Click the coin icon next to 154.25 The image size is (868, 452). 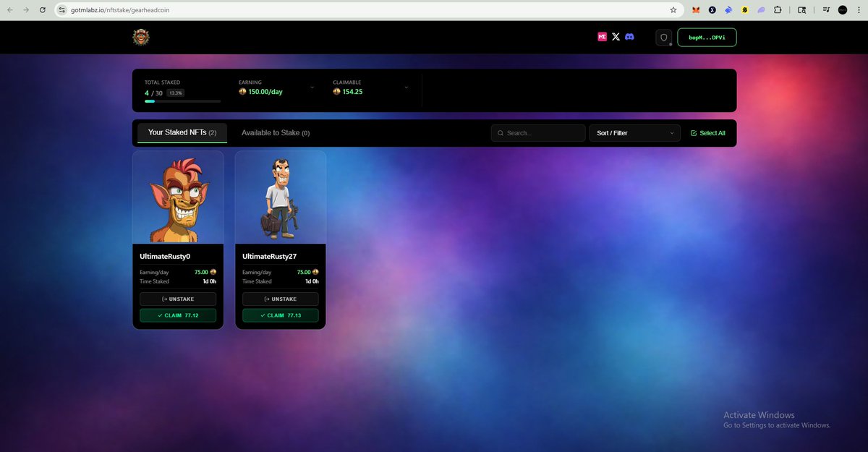point(336,92)
